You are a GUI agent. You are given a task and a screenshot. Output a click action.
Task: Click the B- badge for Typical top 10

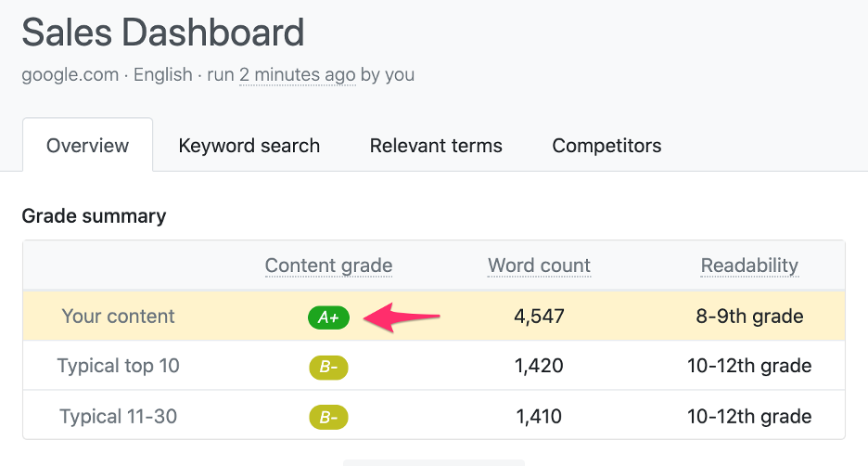(329, 368)
